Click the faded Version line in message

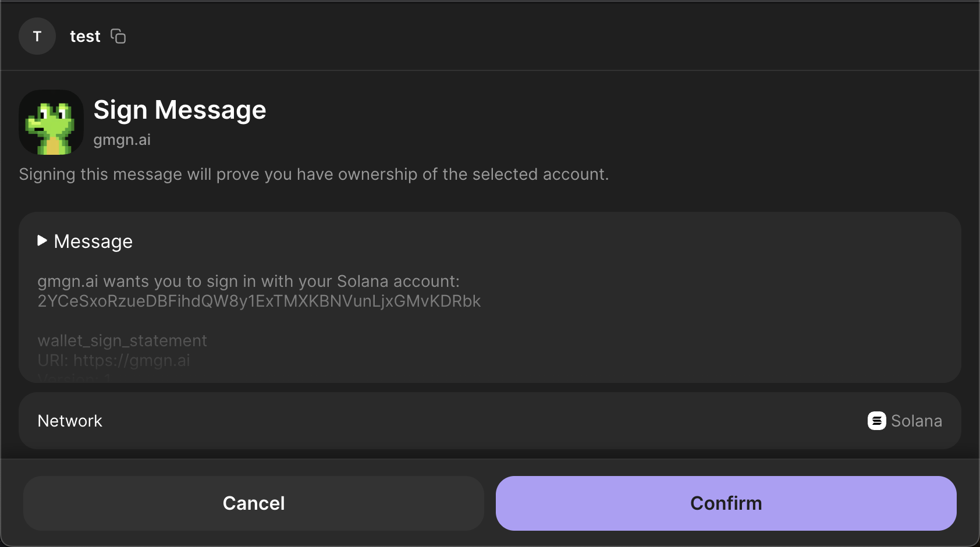click(74, 378)
